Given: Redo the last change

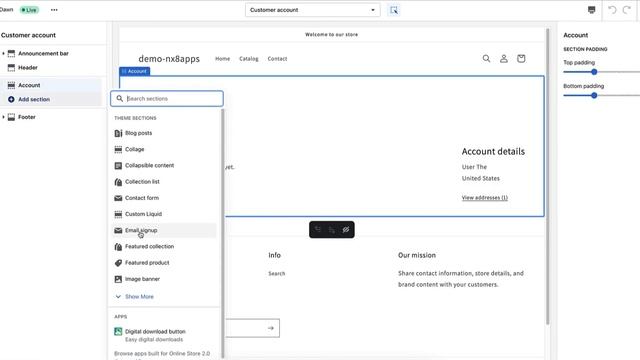Looking at the screenshot, I should 627,10.
